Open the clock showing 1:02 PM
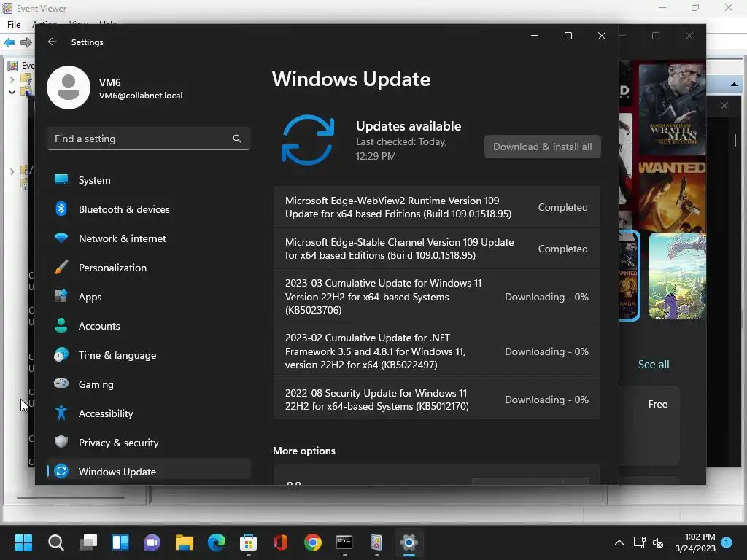 (695, 542)
